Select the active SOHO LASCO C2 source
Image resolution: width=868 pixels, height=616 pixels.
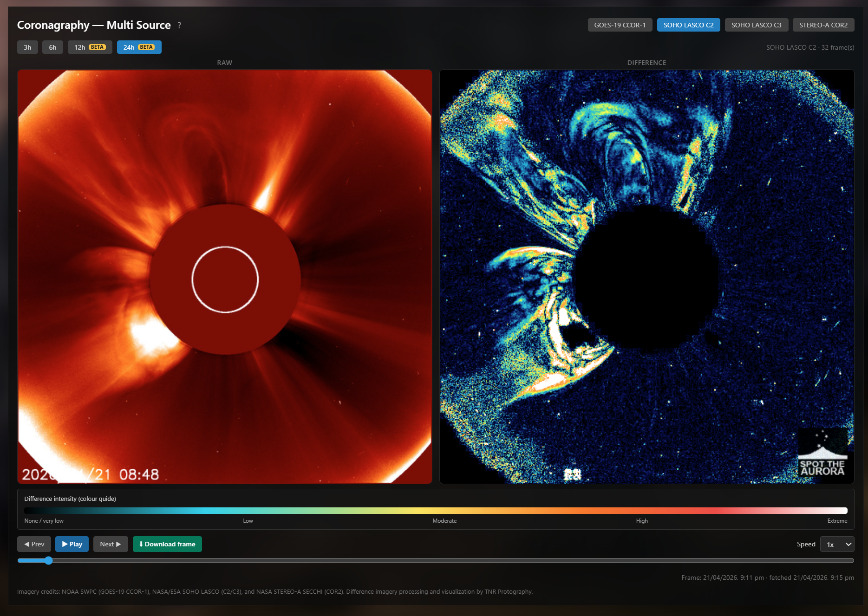point(688,25)
